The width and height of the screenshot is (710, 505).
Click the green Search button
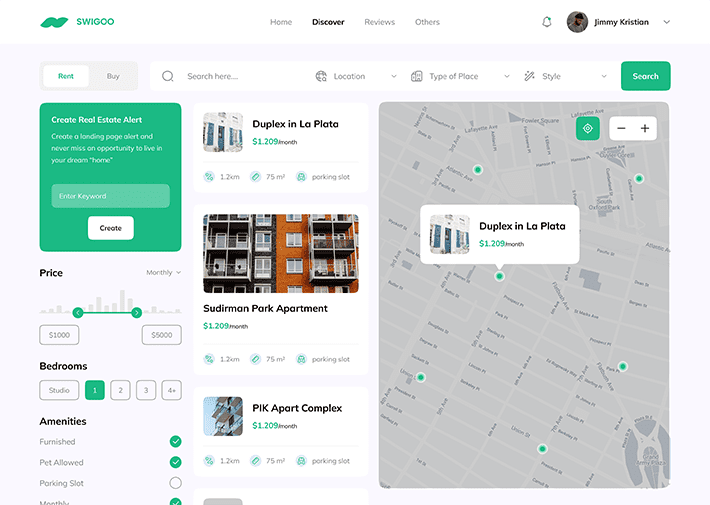click(646, 76)
